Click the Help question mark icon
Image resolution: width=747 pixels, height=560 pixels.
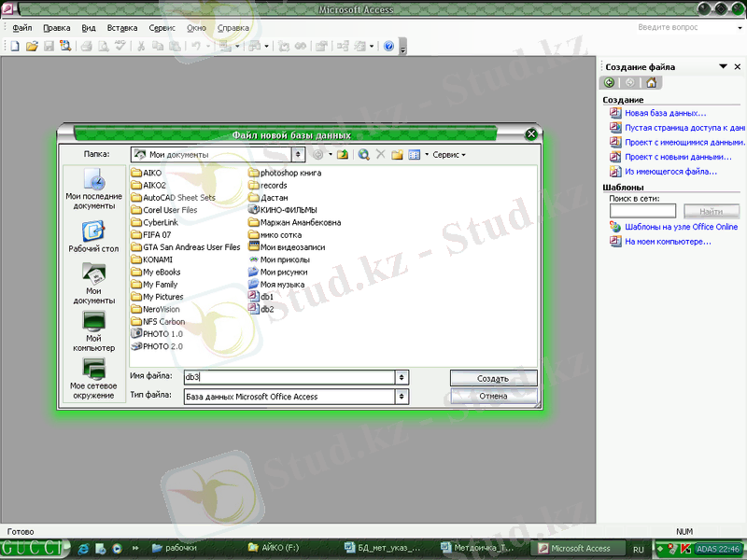point(388,46)
